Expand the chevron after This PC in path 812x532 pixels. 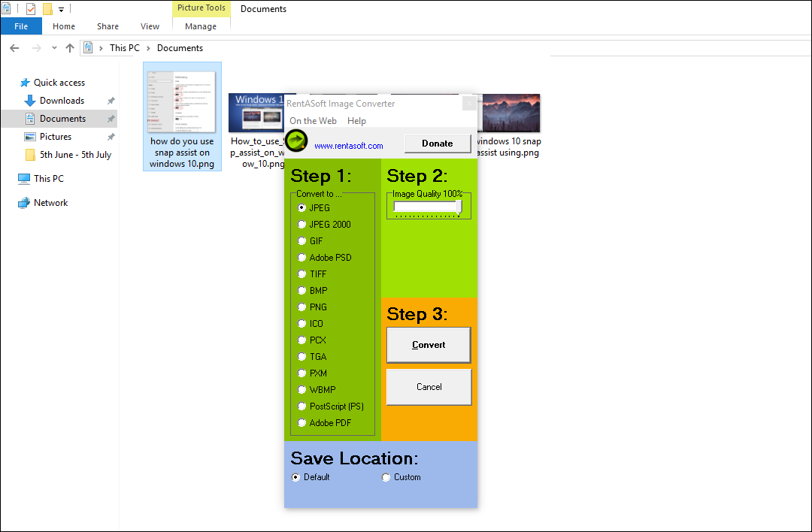point(148,48)
